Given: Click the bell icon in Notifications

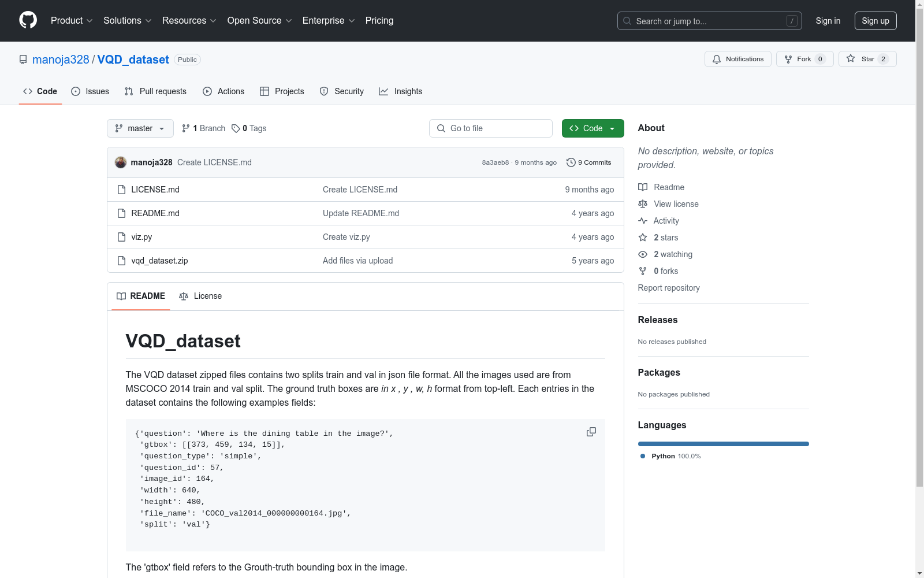Looking at the screenshot, I should point(717,59).
